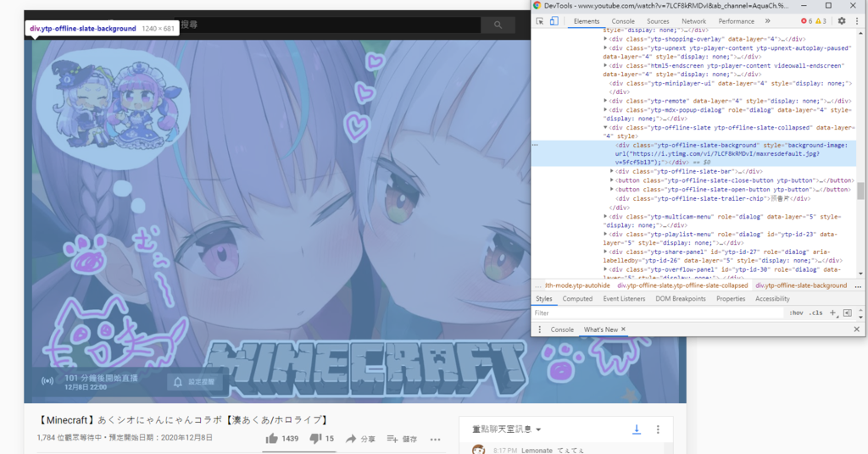The height and width of the screenshot is (454, 868).
Task: Click the red error count indicator
Action: [x=807, y=21]
